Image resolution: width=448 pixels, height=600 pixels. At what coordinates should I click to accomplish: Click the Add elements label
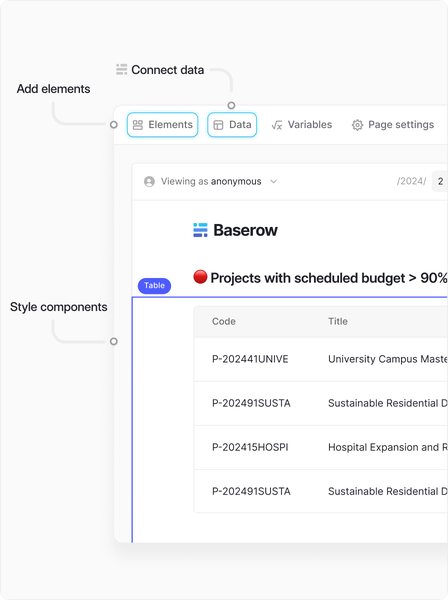tap(54, 89)
